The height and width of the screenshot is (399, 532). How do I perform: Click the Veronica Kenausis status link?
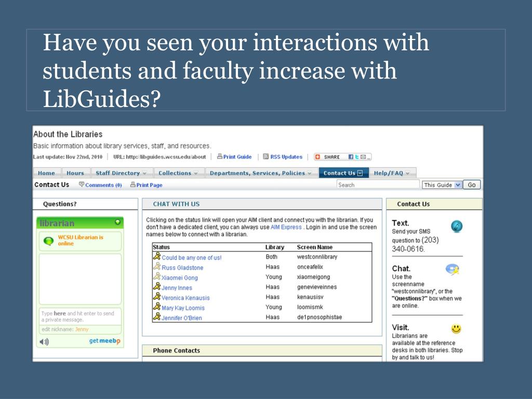click(185, 298)
